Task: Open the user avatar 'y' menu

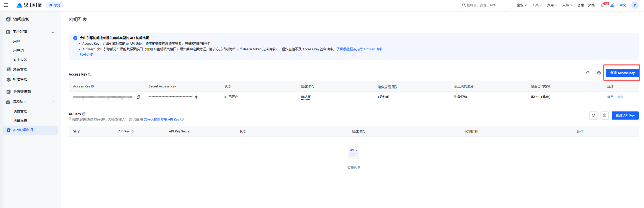Action: (635, 5)
